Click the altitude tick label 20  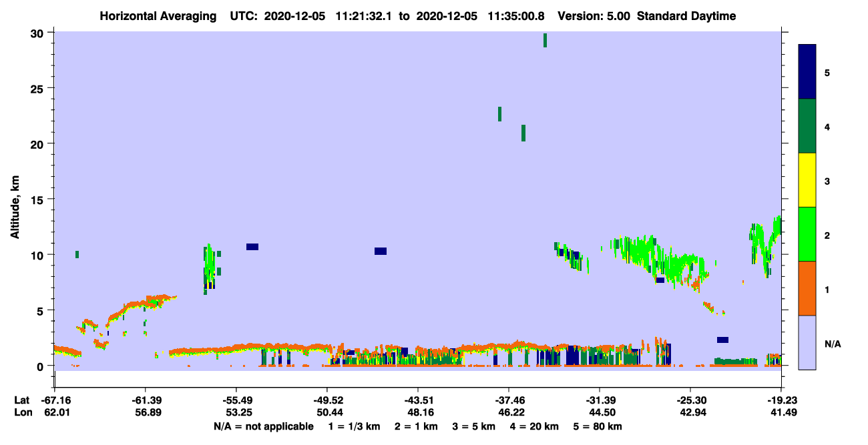tap(39, 144)
